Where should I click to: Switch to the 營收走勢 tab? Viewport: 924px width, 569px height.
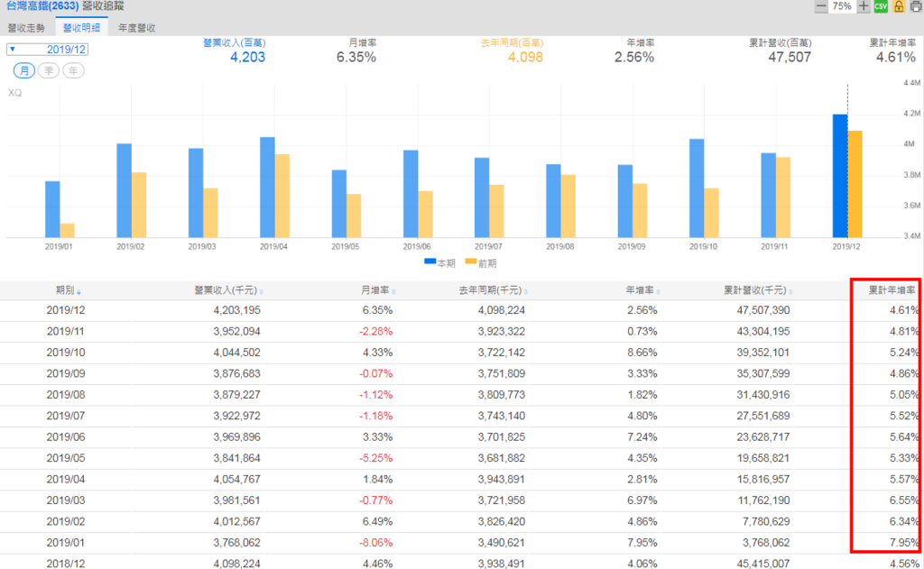pos(26,28)
